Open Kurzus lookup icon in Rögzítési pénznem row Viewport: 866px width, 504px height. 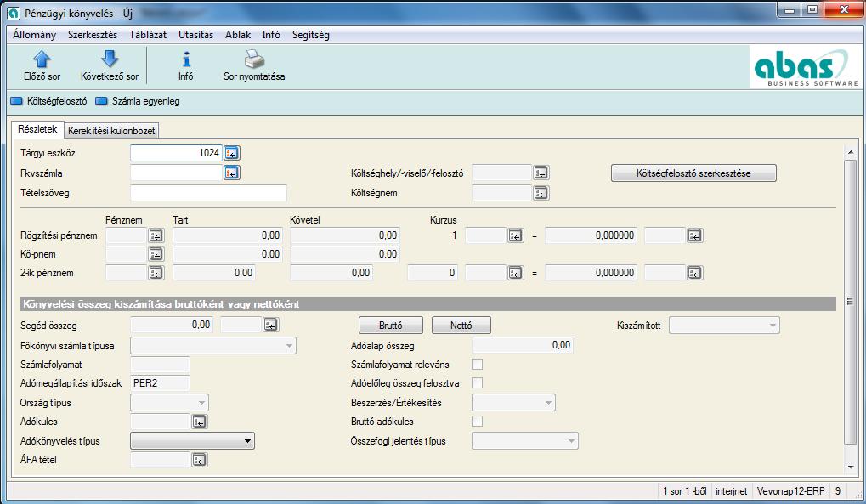point(515,235)
